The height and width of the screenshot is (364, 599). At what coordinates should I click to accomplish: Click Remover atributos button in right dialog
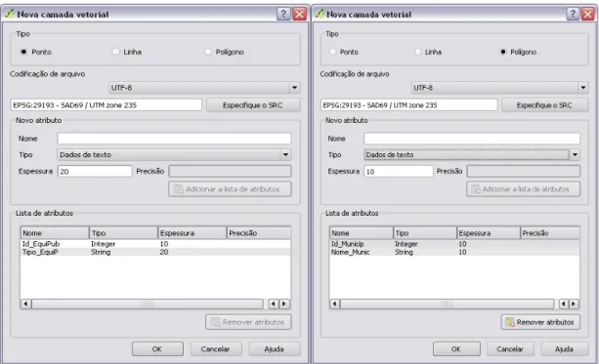(540, 322)
